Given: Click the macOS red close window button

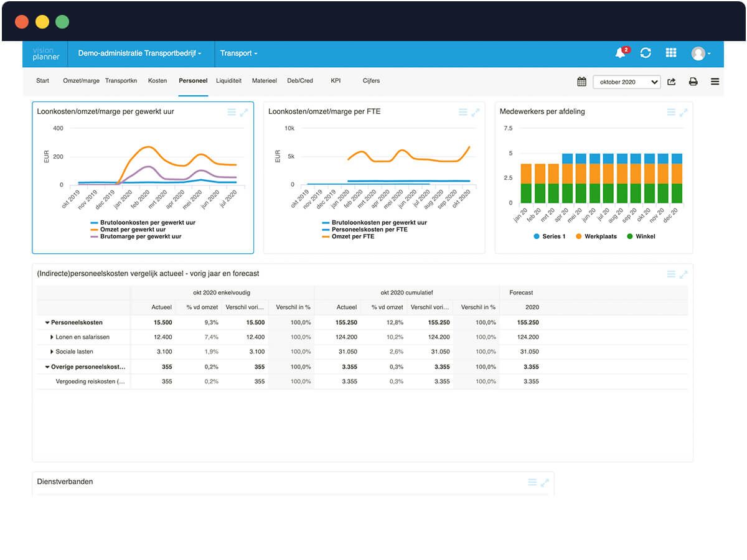Looking at the screenshot, I should pyautogui.click(x=22, y=22).
